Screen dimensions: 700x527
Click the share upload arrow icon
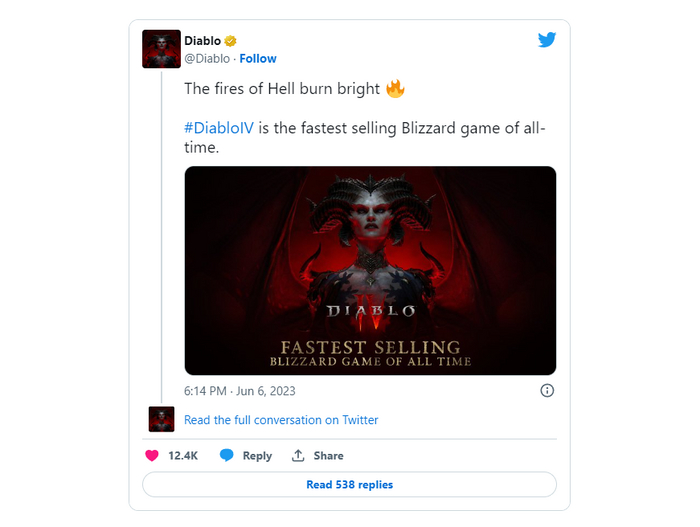298,456
